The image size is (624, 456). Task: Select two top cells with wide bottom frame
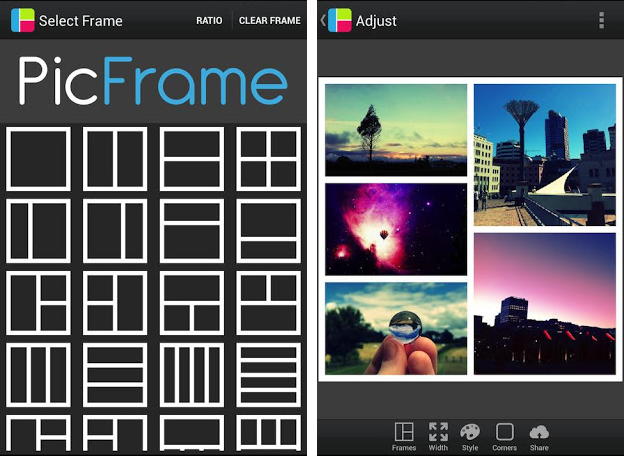[269, 303]
